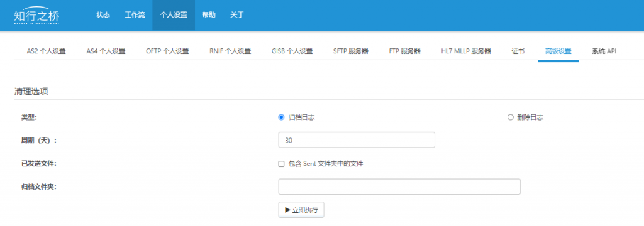This screenshot has width=644, height=226.
Task: Enable 包含 Sent 文件夹中的文件 checkbox
Action: coord(281,164)
